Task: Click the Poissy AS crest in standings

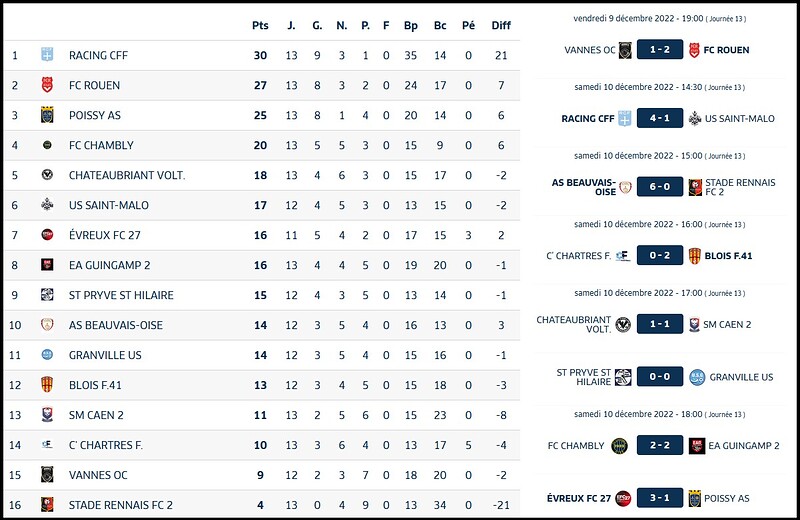Action: point(47,115)
